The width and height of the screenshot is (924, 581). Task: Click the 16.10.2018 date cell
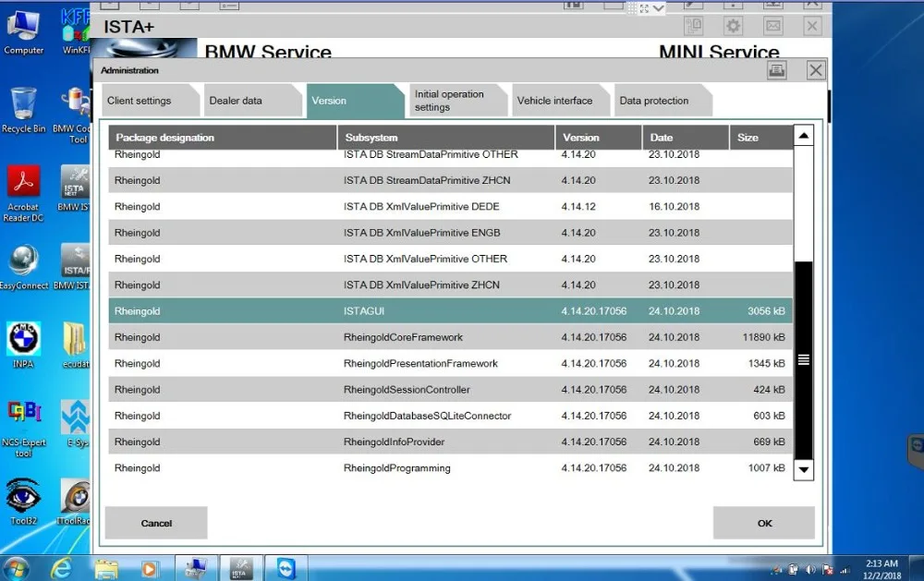coord(675,206)
